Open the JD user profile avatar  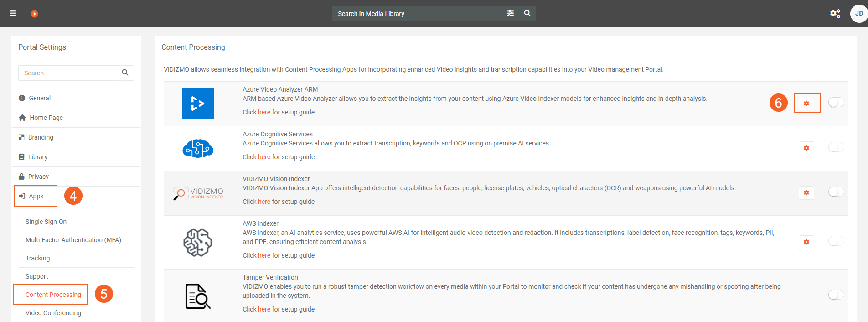click(x=858, y=14)
